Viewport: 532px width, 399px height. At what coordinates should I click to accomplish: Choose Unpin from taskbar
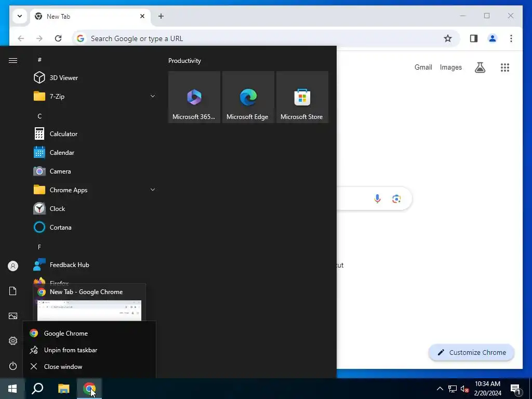point(89,350)
